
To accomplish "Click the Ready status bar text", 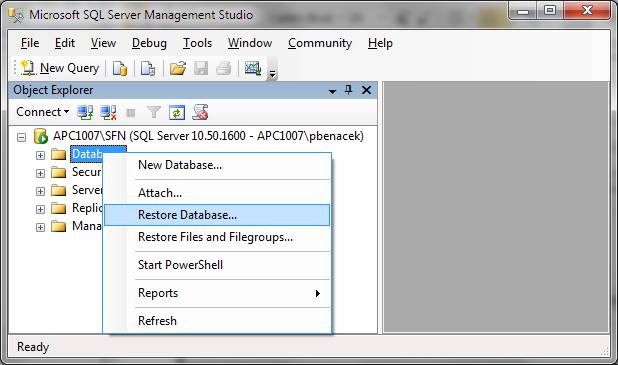I will pyautogui.click(x=33, y=347).
